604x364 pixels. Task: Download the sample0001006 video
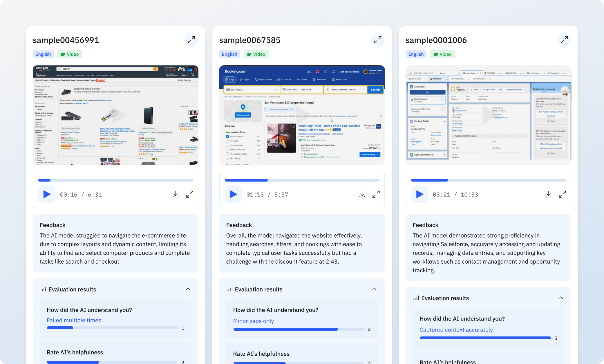pyautogui.click(x=548, y=194)
